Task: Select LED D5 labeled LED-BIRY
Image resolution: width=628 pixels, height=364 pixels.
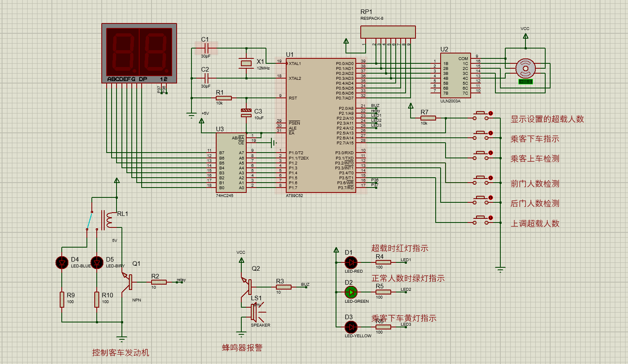Action: pyautogui.click(x=97, y=262)
